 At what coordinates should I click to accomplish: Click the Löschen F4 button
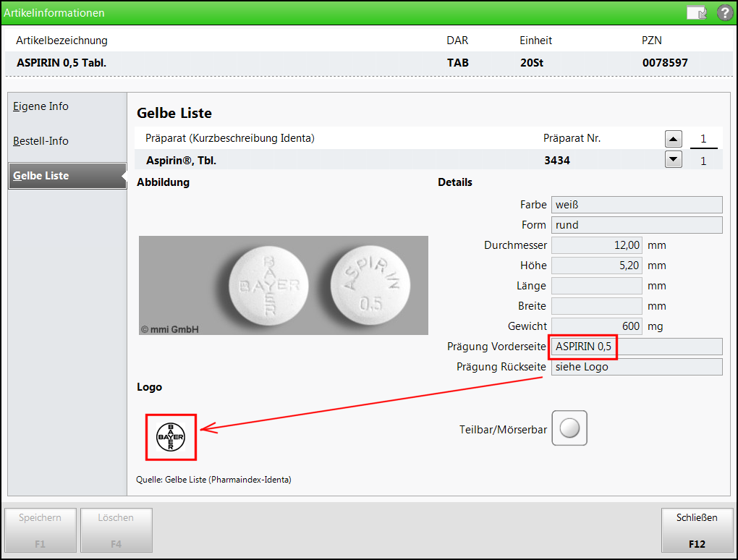click(x=116, y=530)
